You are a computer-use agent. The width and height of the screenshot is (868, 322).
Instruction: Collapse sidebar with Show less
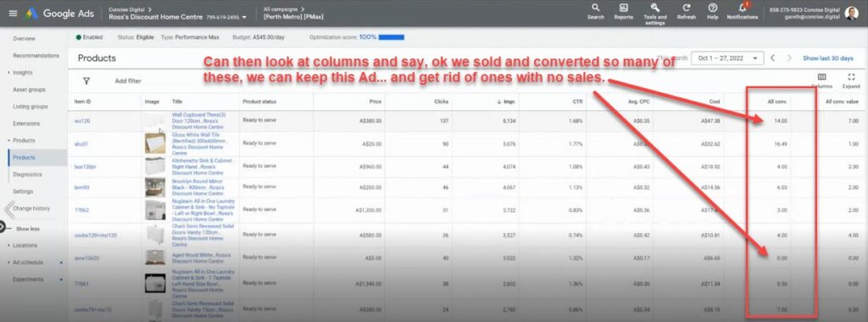point(28,229)
